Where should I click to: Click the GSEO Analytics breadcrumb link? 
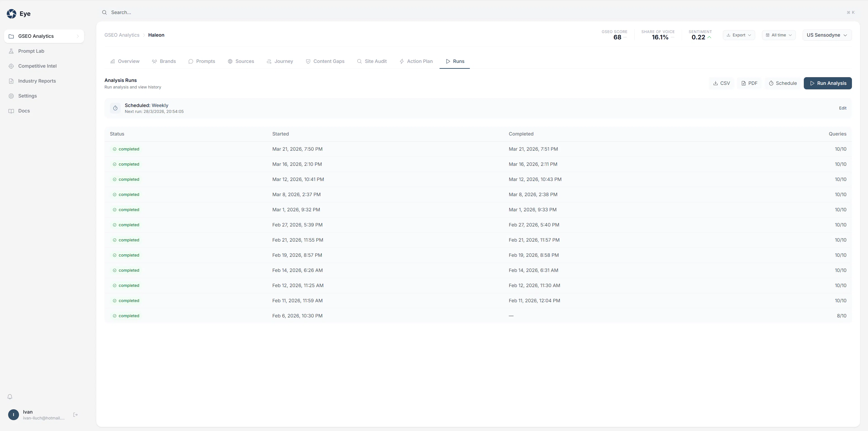click(x=122, y=35)
